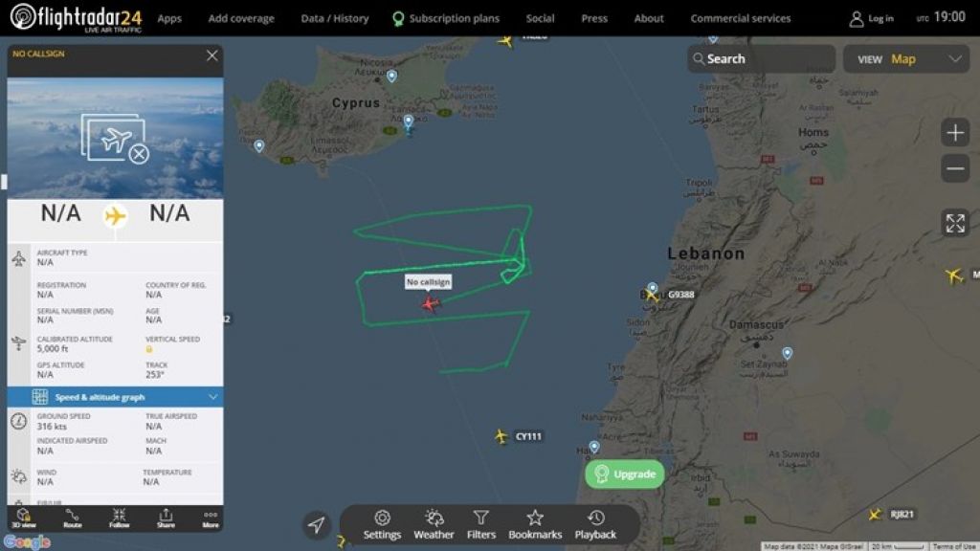The width and height of the screenshot is (980, 551).
Task: Click the Log in link
Action: pyautogui.click(x=872, y=19)
